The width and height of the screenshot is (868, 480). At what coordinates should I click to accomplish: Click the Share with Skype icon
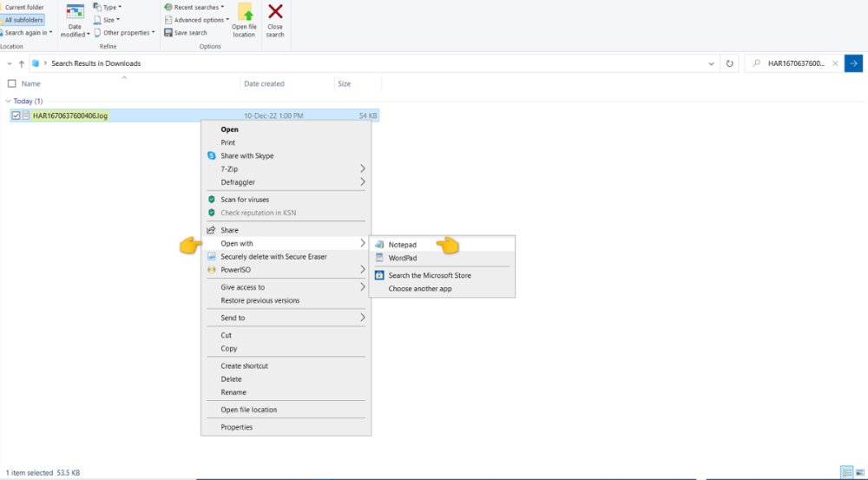pyautogui.click(x=211, y=156)
